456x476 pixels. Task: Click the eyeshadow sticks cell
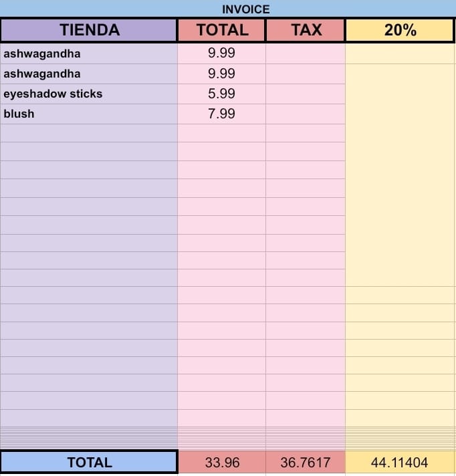(89, 94)
